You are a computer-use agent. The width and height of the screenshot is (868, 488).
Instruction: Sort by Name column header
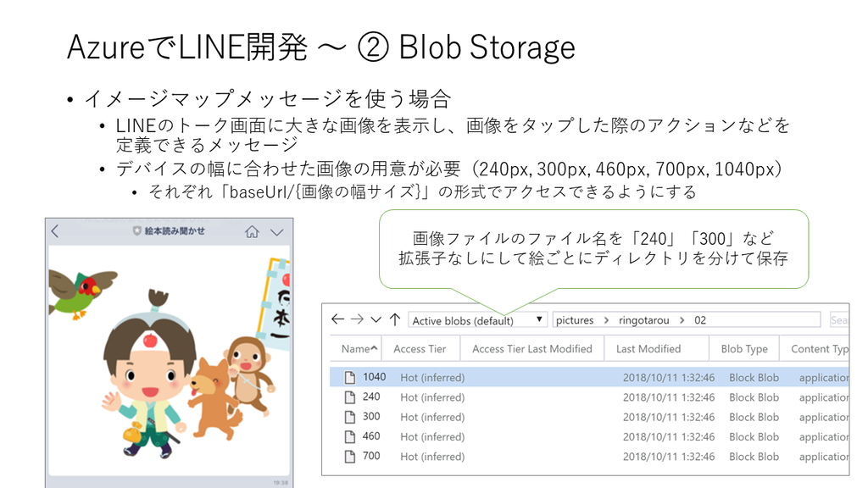359,348
